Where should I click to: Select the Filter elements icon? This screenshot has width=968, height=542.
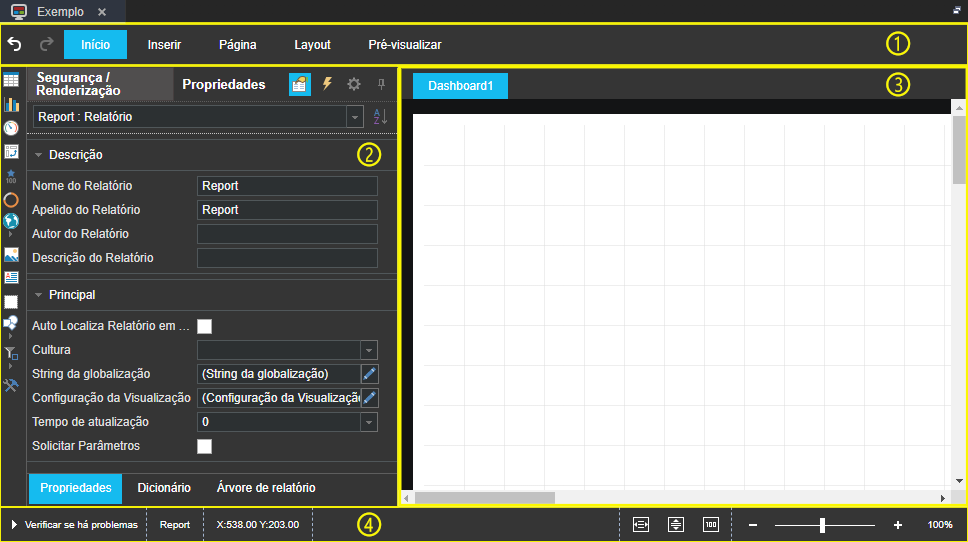[11, 354]
